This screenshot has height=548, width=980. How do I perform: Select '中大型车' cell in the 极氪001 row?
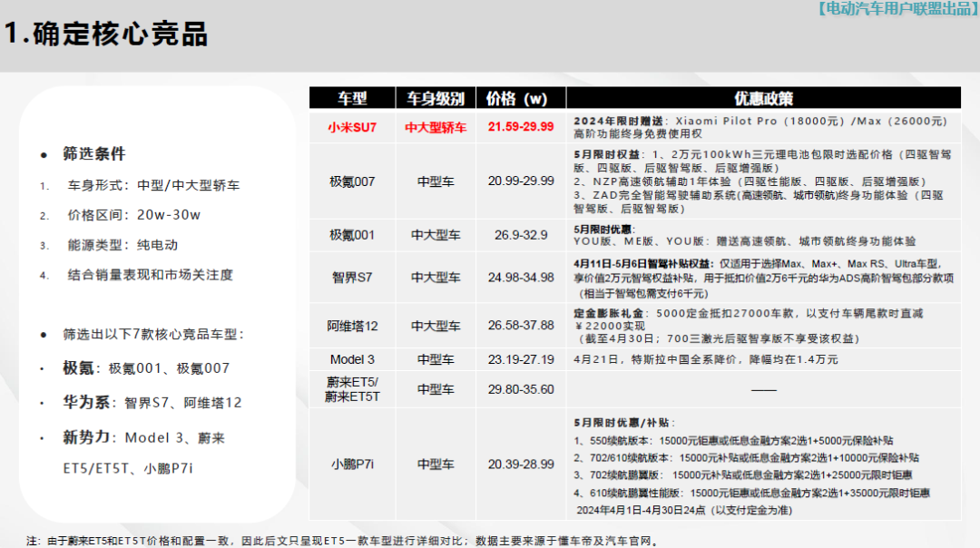click(436, 235)
